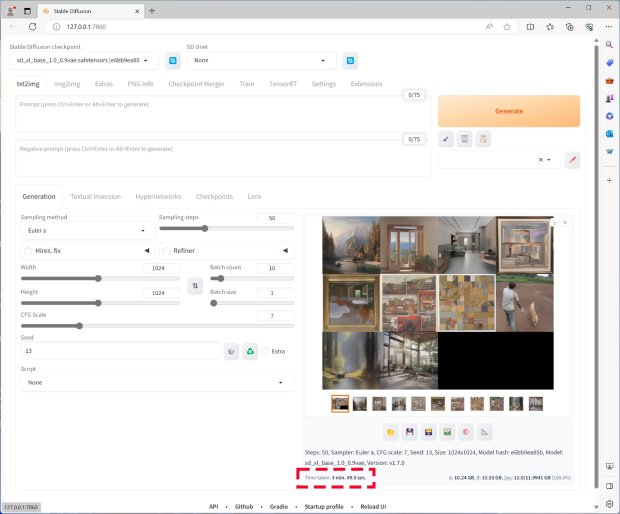The width and height of the screenshot is (620, 514).
Task: Click the read last generation parameters arrow icon
Action: click(446, 139)
